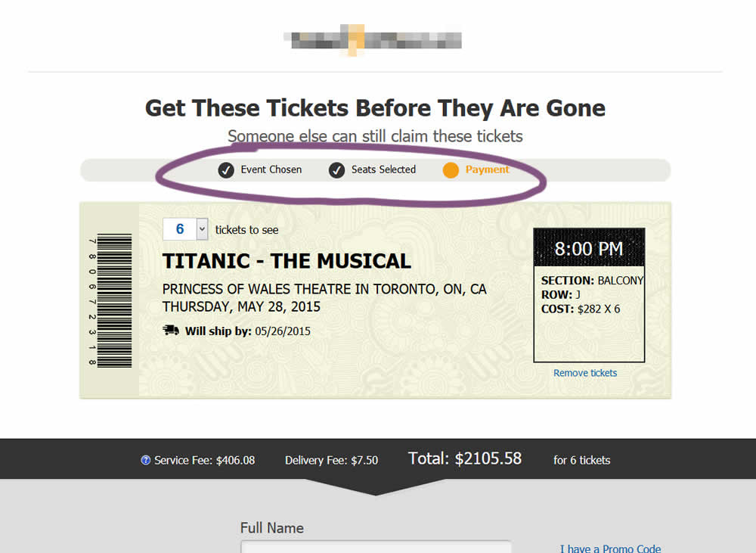
Task: Click the Delivery Fee $7.50 text
Action: pos(331,460)
